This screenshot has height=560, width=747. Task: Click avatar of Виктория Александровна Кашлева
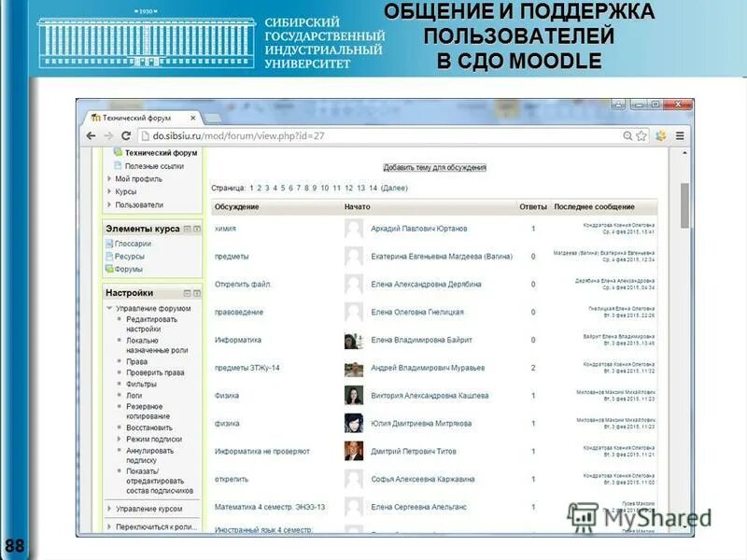click(x=354, y=395)
